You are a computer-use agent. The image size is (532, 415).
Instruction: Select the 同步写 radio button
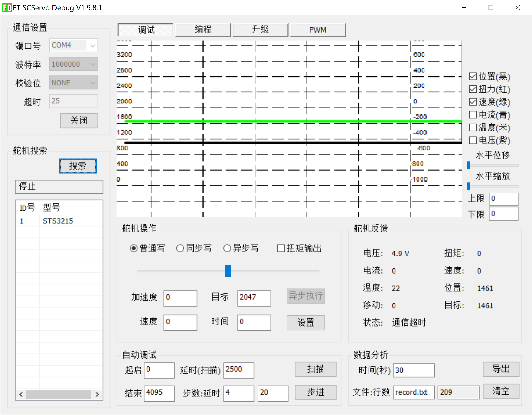(180, 248)
